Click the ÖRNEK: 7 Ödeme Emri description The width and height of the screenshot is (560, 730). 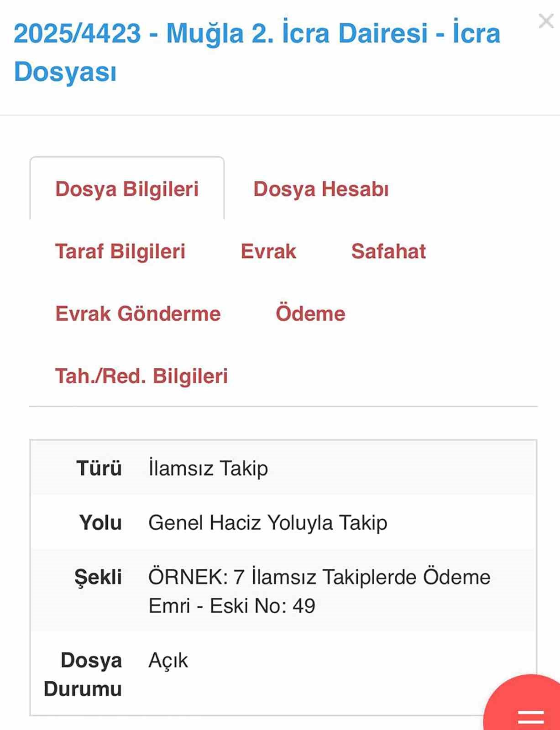319,578
